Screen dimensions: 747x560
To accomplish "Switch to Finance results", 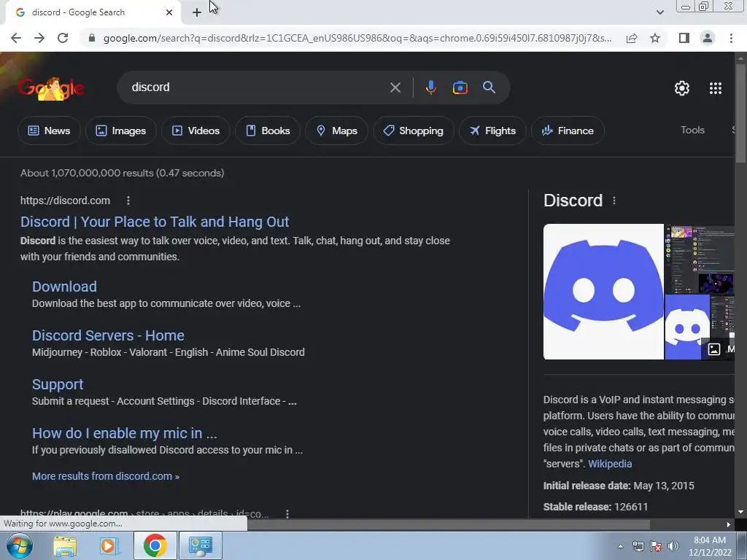I will click(x=568, y=131).
